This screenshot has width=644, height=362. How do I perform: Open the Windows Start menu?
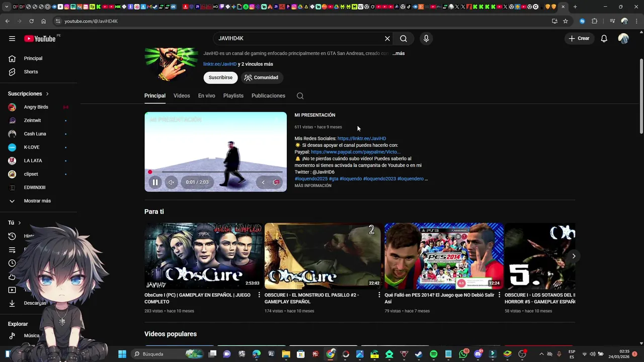tap(122, 354)
